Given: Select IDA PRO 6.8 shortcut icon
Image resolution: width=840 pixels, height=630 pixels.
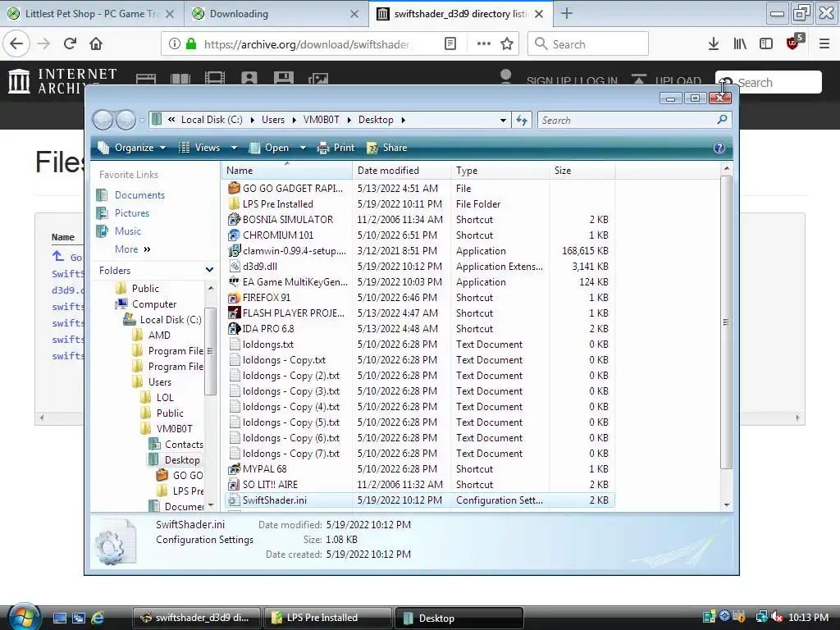Looking at the screenshot, I should click(x=234, y=328).
